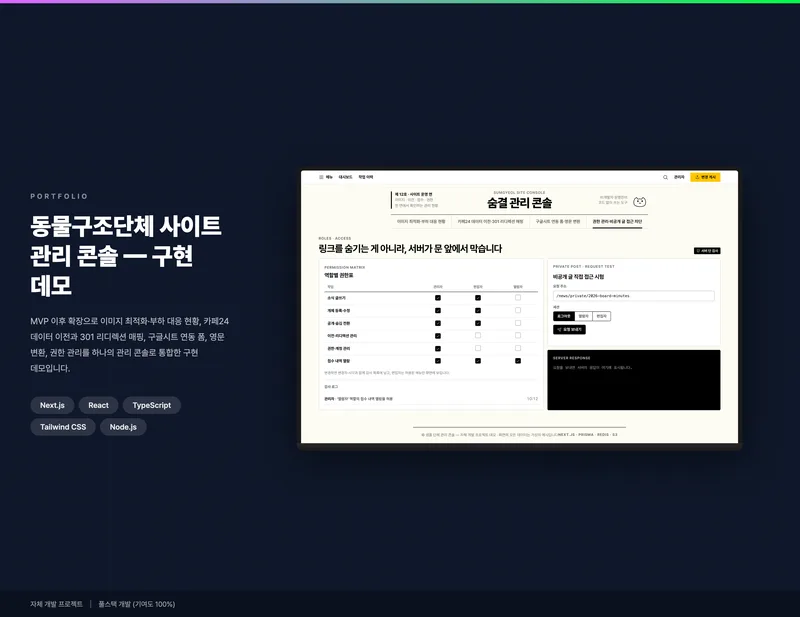
Task: Enable 열람자 permission for 이전·리디렉션 관리
Action: pos(518,336)
